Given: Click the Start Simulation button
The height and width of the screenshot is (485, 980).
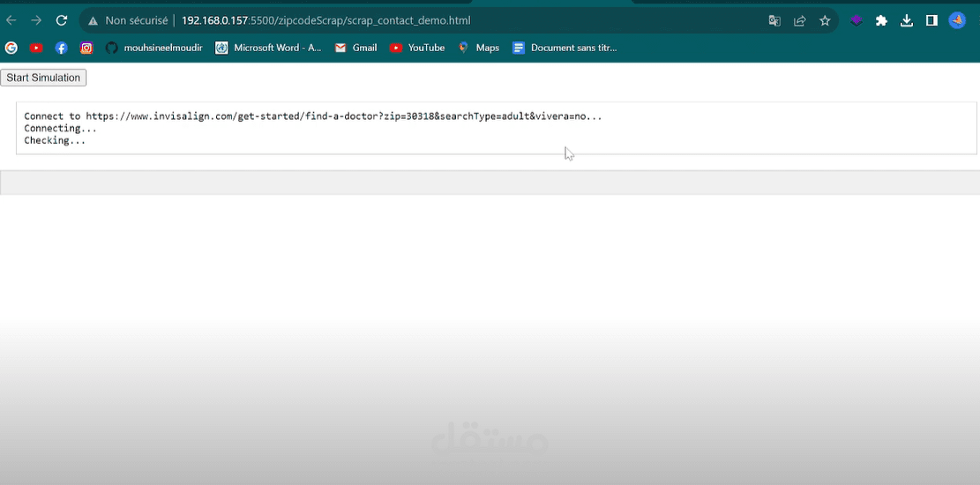Looking at the screenshot, I should 43,78.
